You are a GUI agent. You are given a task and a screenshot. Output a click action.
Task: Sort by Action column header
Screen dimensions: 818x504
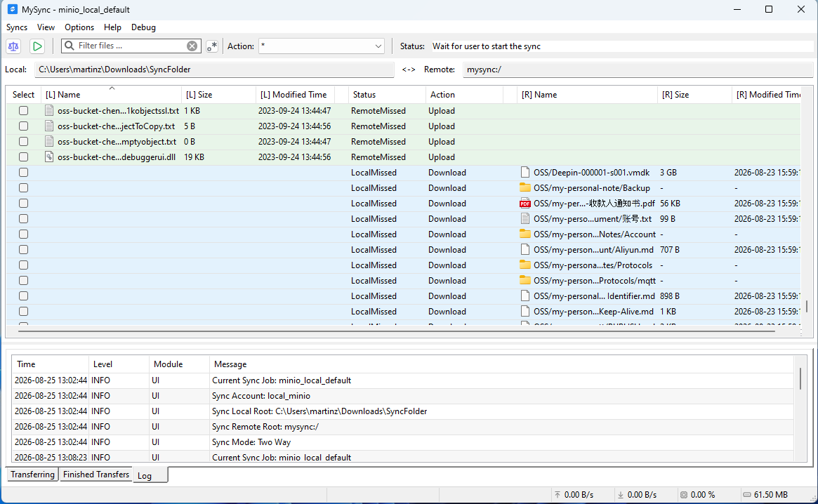[464, 95]
